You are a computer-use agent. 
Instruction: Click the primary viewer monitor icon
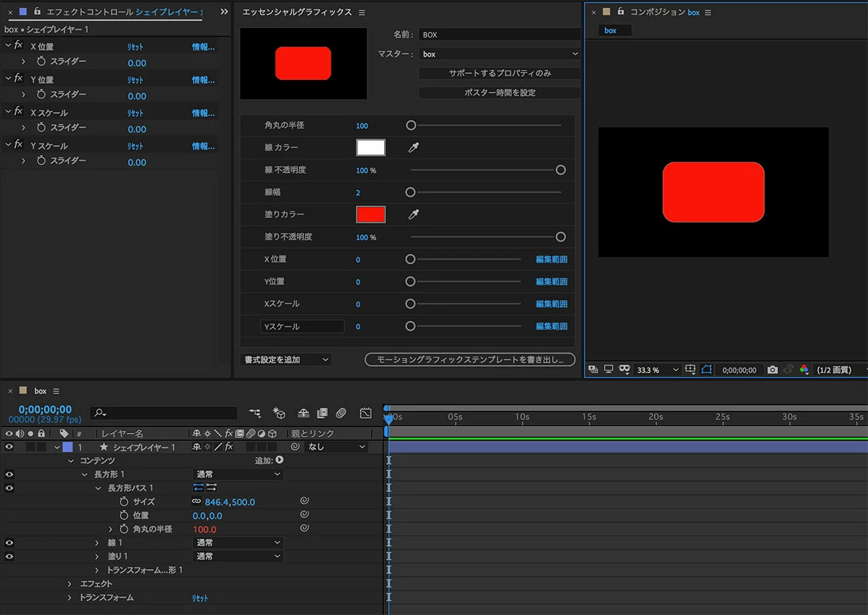pos(608,369)
